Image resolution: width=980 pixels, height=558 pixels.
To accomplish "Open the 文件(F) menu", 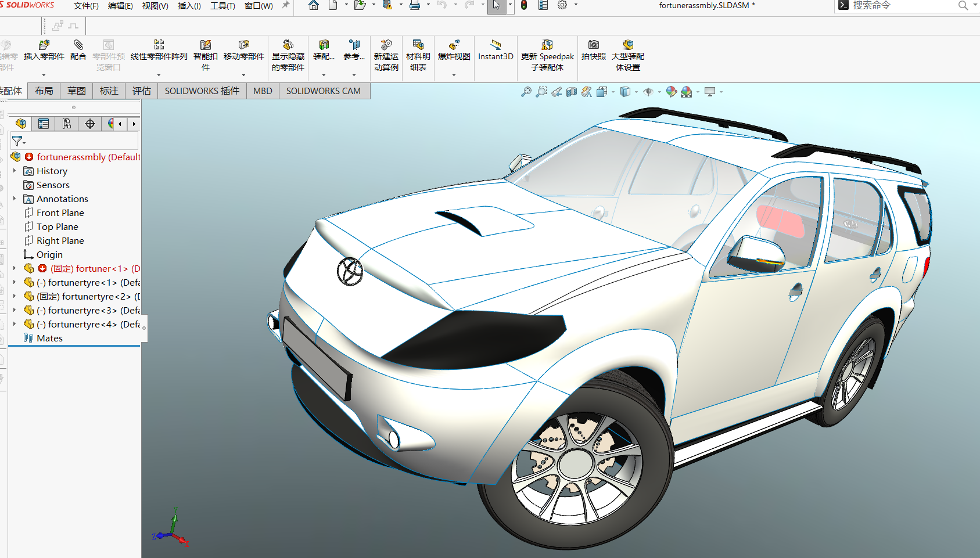I will [86, 6].
